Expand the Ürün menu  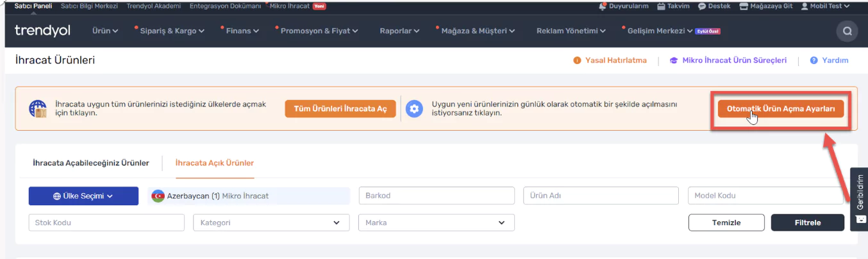[105, 31]
